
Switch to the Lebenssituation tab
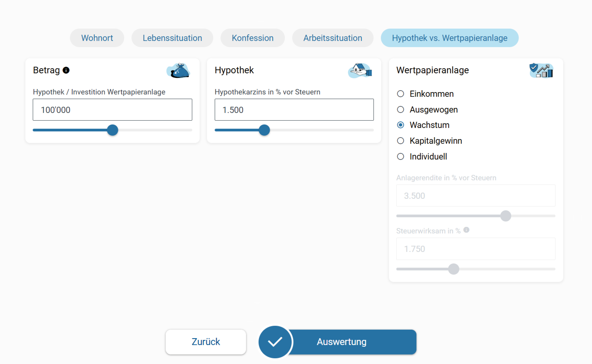(172, 38)
